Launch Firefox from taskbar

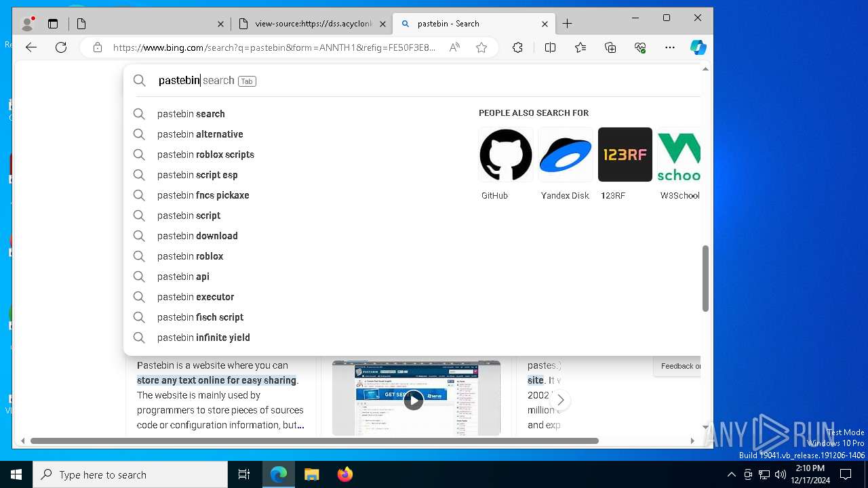[x=345, y=474]
